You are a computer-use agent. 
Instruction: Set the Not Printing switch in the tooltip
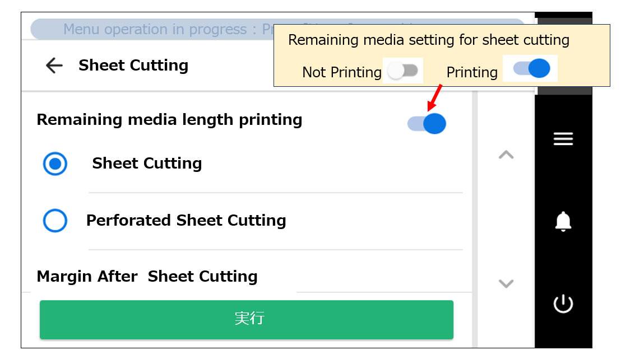point(403,72)
